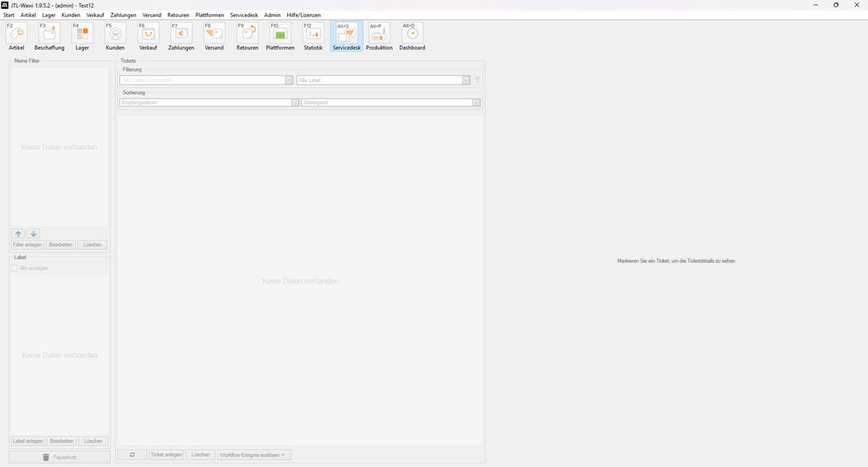Select the Zahlungen icon
Image resolution: width=868 pixels, height=467 pixels.
pyautogui.click(x=181, y=33)
